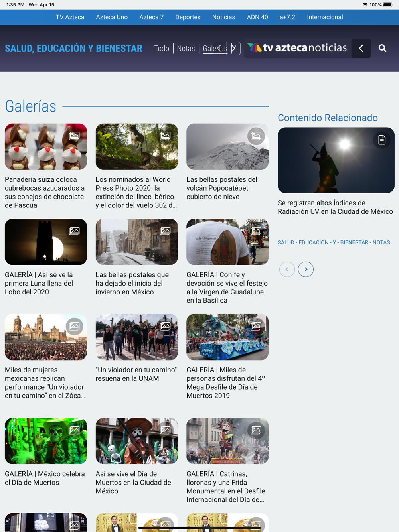Open Un violador en tu camino UNAM headline

tap(136, 374)
